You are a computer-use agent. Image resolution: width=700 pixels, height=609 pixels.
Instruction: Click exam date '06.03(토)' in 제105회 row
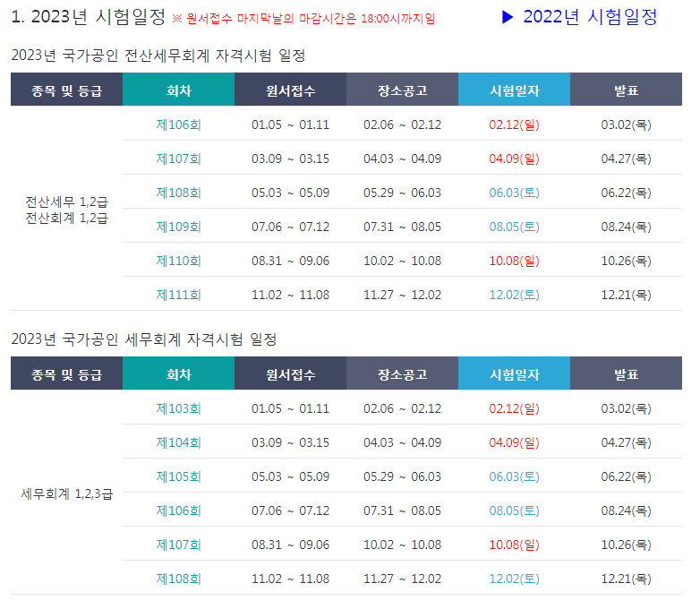click(x=515, y=476)
